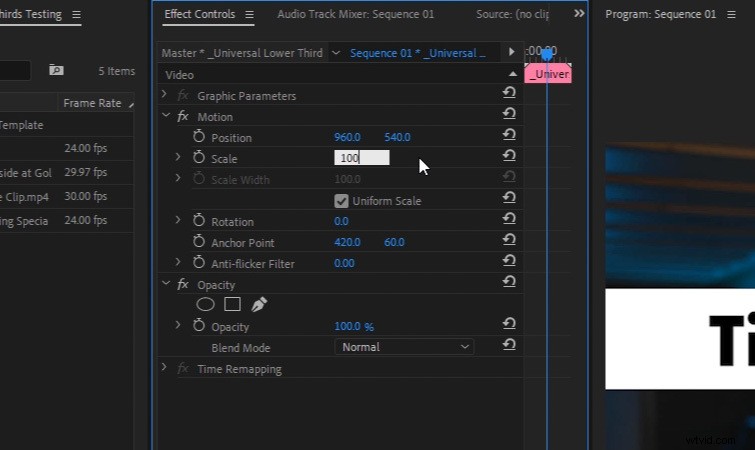The width and height of the screenshot is (755, 450).
Task: Reset the Opacity percentage parameter
Action: pyautogui.click(x=509, y=323)
